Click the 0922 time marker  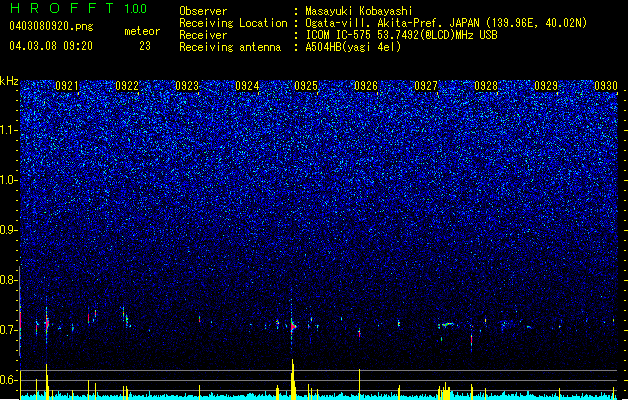click(127, 86)
